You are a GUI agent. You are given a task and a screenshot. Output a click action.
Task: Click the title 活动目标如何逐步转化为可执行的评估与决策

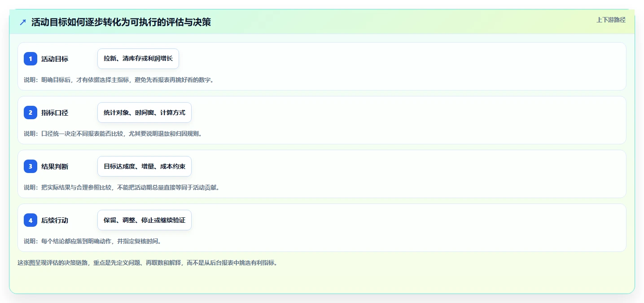point(121,22)
